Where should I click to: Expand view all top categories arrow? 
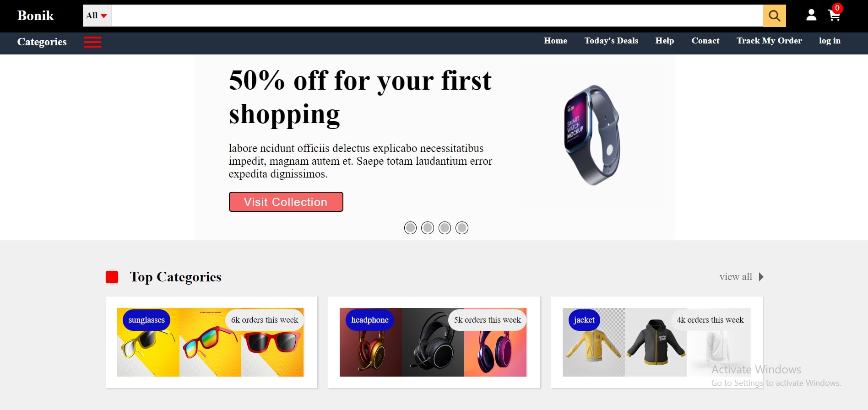(x=761, y=277)
